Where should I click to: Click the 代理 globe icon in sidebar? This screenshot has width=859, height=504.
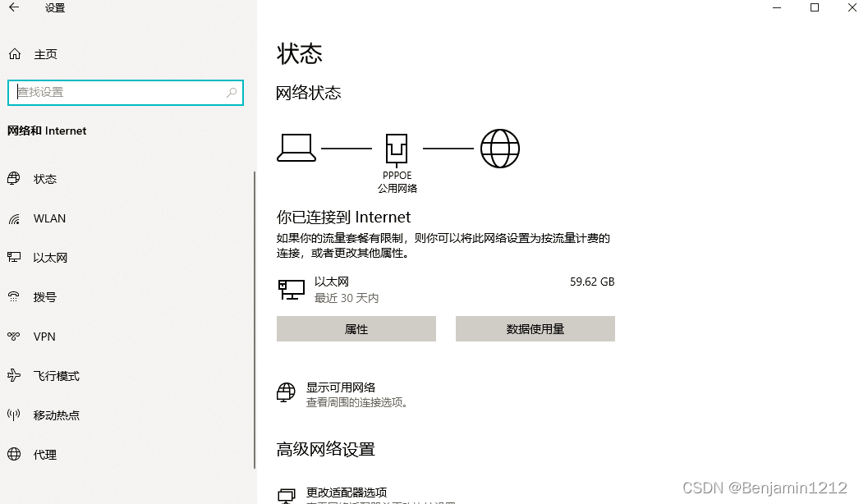[14, 455]
